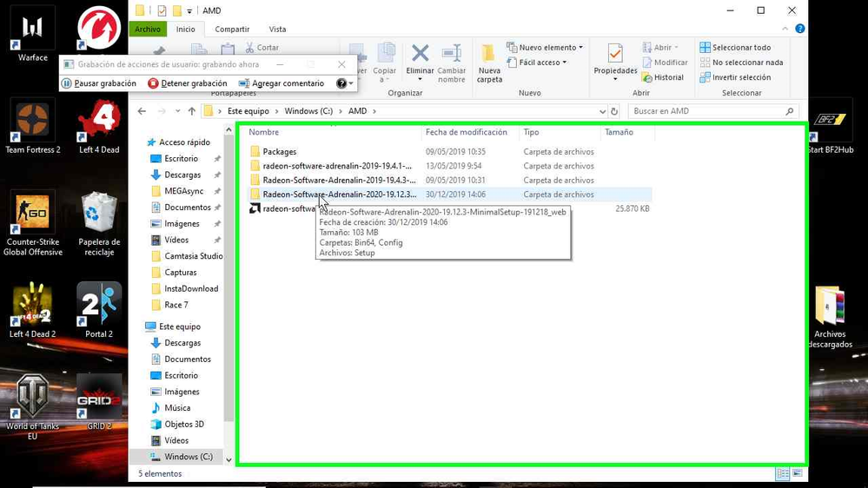Click Invertir selección in ribbon
This screenshot has height=488, width=868.
point(735,77)
